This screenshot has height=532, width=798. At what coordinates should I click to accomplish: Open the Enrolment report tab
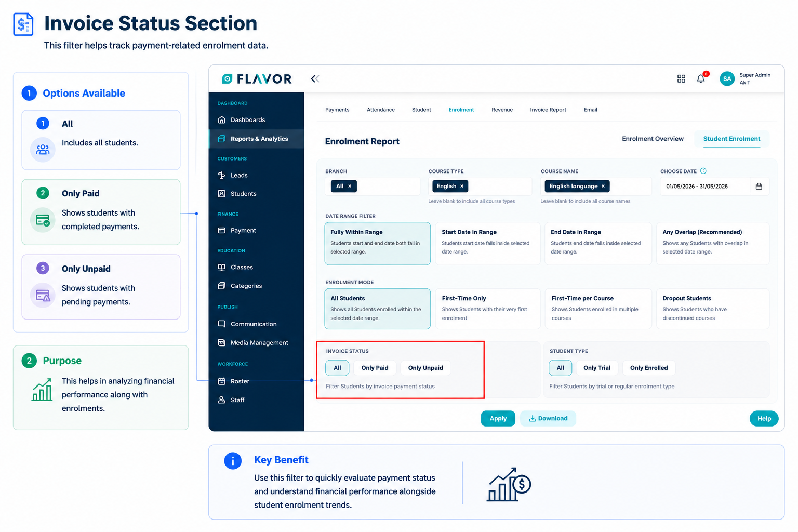coord(461,110)
